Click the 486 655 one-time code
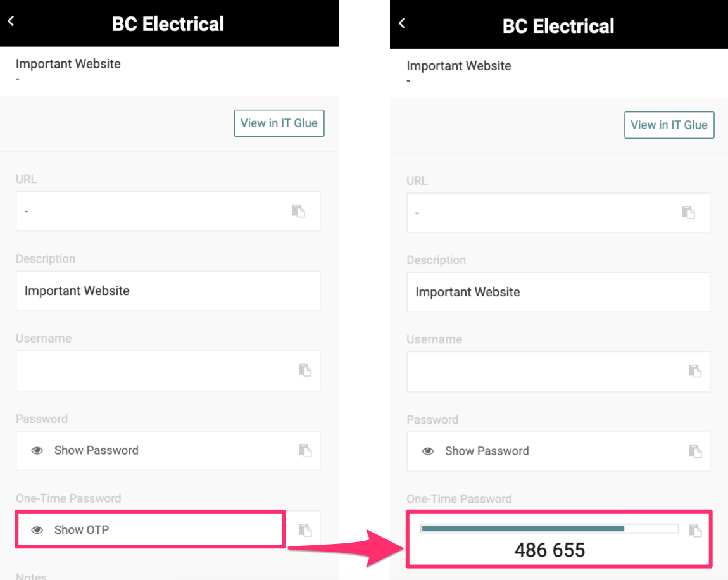Image resolution: width=728 pixels, height=580 pixels. tap(549, 550)
